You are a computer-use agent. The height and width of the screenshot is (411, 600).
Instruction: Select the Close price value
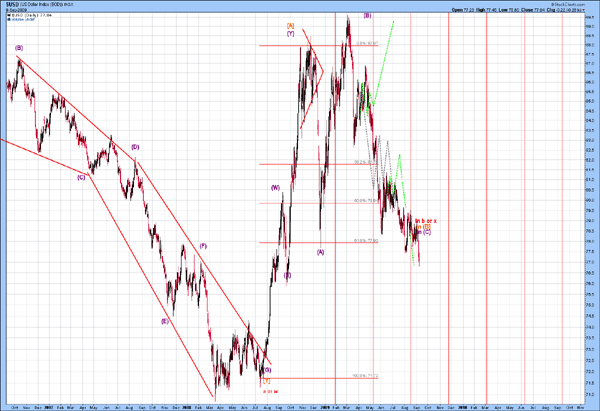540,10
